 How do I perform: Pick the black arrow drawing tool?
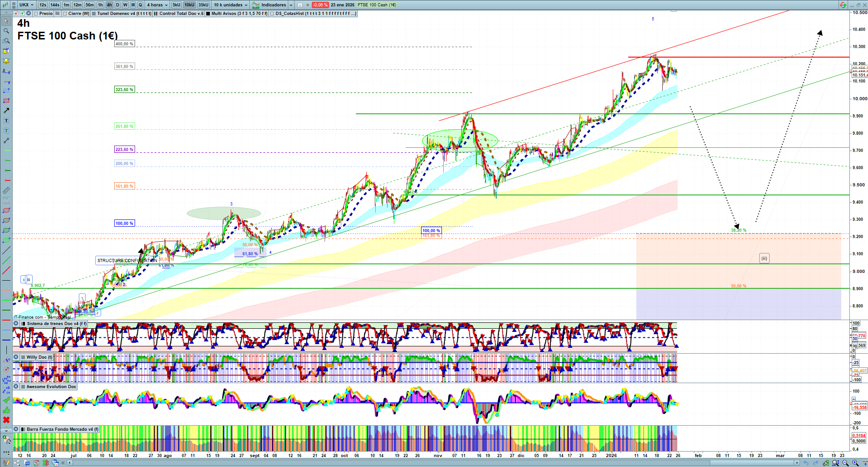tap(6, 111)
